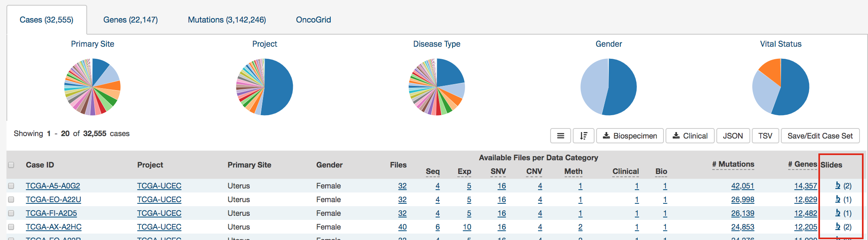Open TCGA-UCEC project link for TCGA-A5-A0G2
The image size is (868, 240).
click(x=159, y=186)
